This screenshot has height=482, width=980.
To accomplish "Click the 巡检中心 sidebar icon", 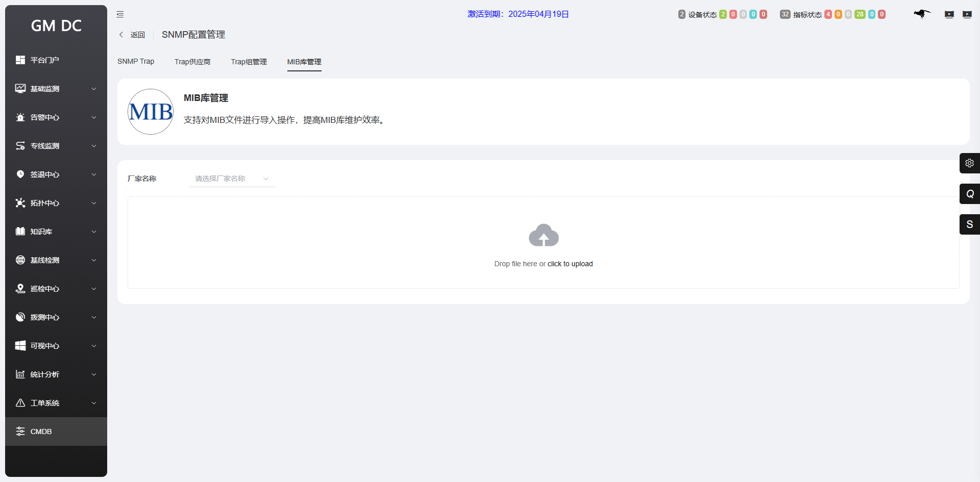I will click(x=20, y=289).
